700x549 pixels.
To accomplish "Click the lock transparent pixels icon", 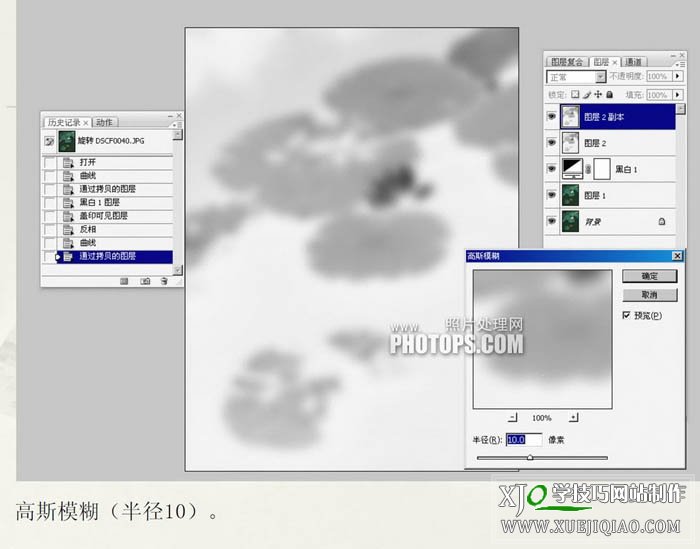I will click(x=575, y=95).
